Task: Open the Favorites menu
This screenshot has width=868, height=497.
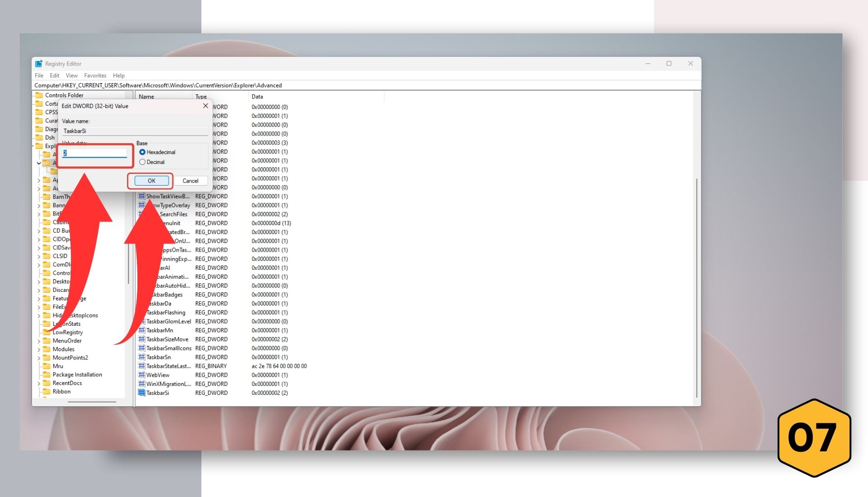Action: 95,75
